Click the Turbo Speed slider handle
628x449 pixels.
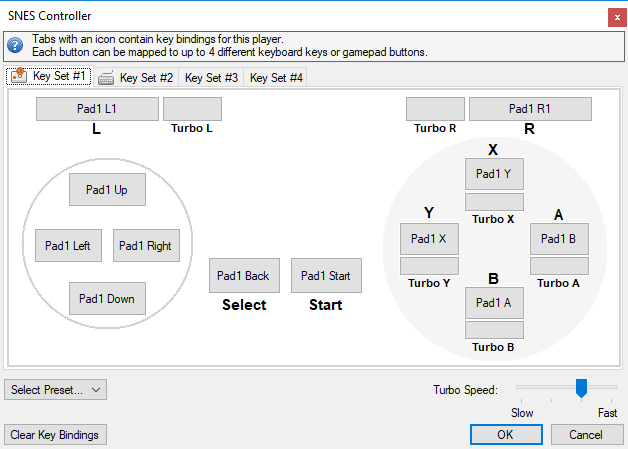pos(581,388)
